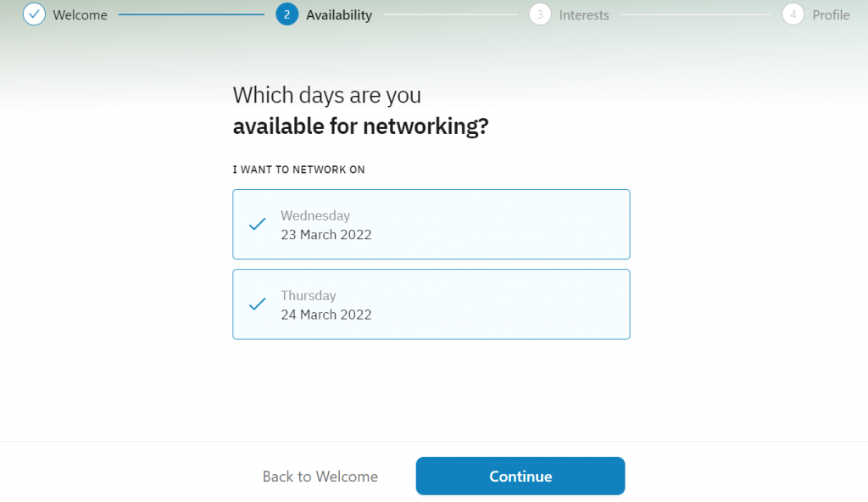Deselect the Wednesday availability card

tap(431, 225)
